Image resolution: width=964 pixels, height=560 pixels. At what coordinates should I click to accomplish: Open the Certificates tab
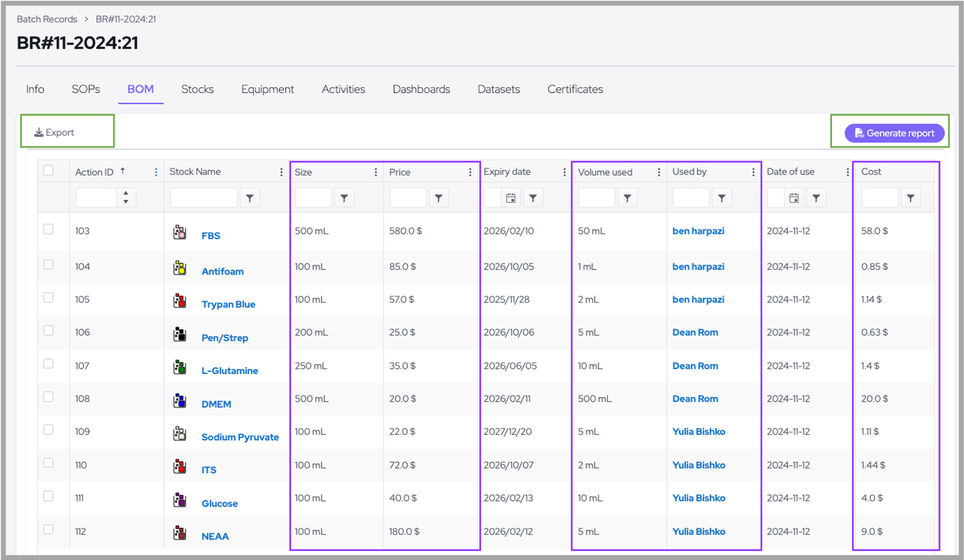575,89
